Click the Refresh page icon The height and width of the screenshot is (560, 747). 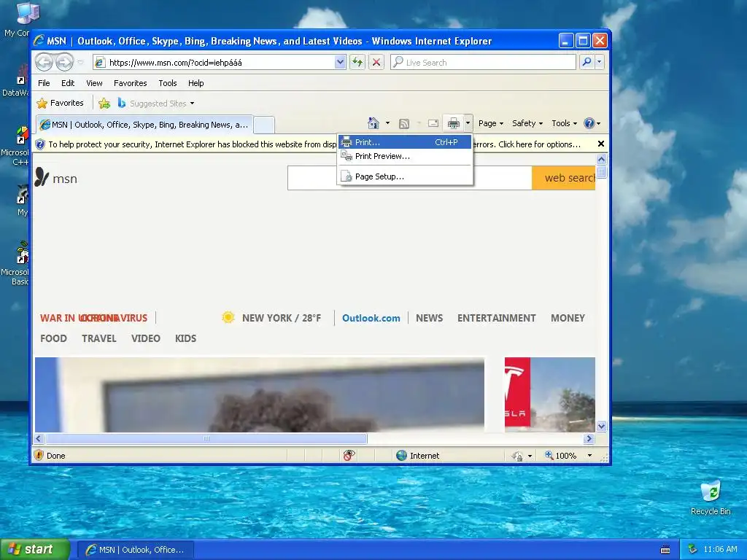coord(357,63)
